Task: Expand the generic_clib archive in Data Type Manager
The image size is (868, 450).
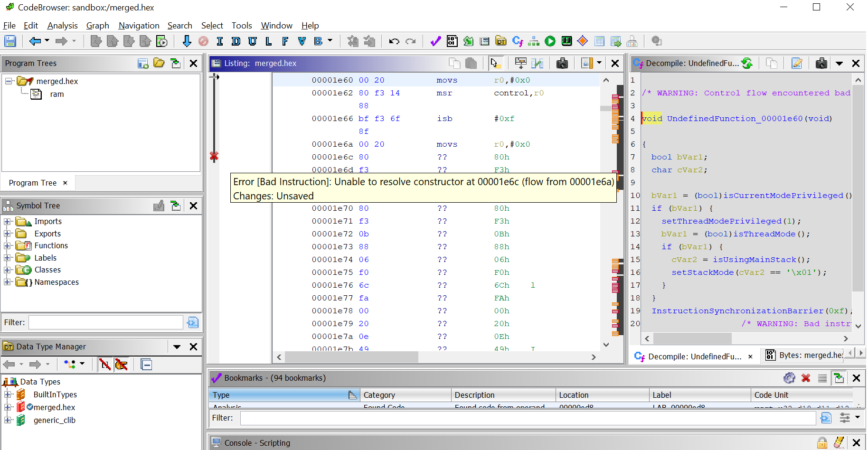Action: (x=8, y=420)
